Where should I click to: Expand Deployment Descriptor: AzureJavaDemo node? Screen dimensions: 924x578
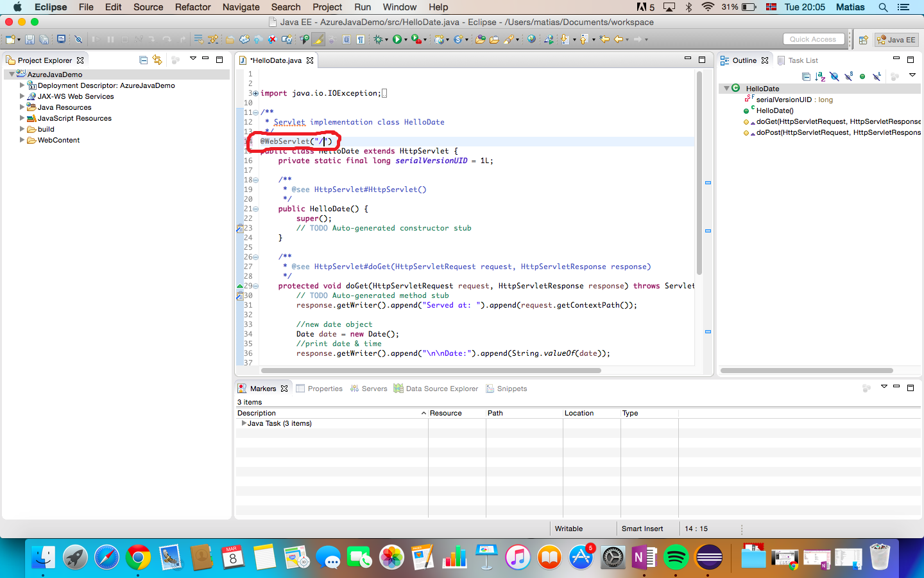(x=22, y=85)
